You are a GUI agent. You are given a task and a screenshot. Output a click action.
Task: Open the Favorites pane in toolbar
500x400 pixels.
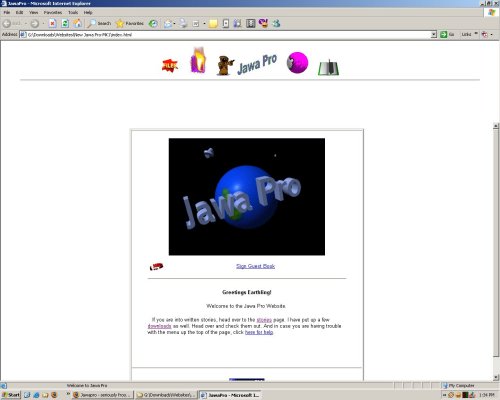pos(130,23)
